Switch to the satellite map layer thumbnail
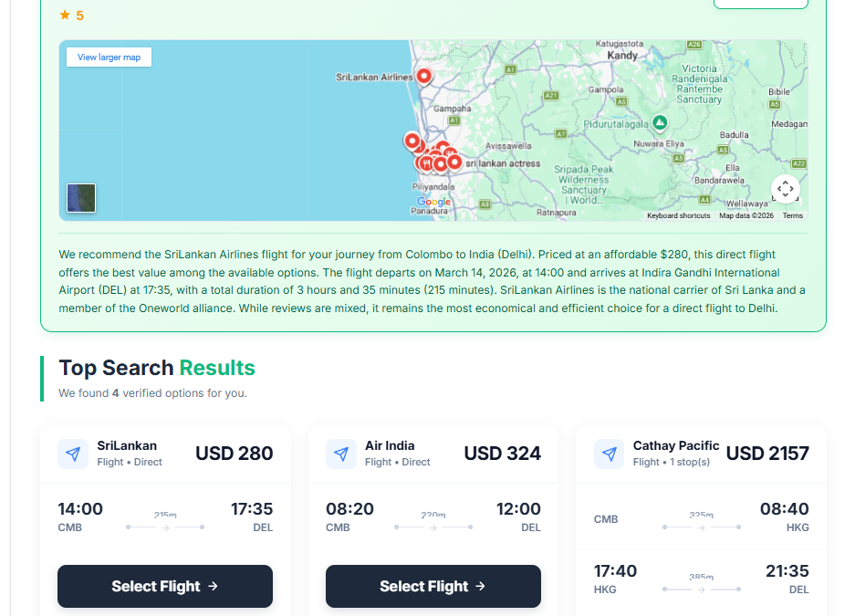 coord(81,198)
